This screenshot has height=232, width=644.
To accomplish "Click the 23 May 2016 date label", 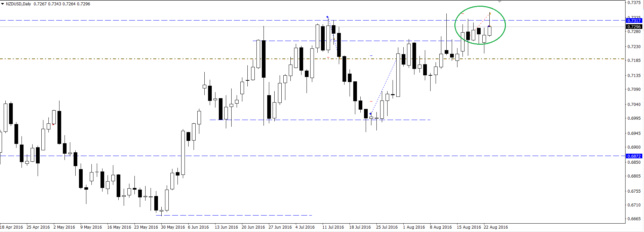I will point(146,227).
